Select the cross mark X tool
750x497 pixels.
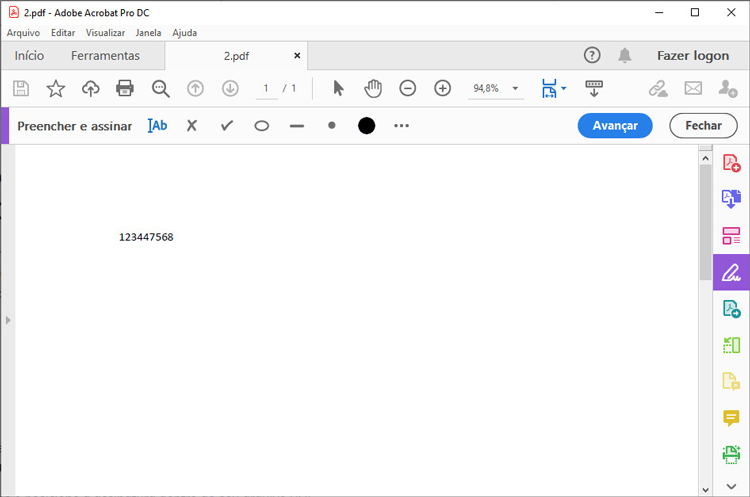click(x=192, y=126)
